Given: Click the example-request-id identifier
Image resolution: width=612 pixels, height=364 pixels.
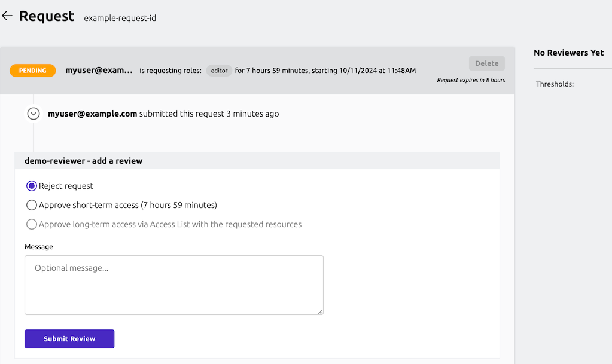Looking at the screenshot, I should tap(121, 18).
